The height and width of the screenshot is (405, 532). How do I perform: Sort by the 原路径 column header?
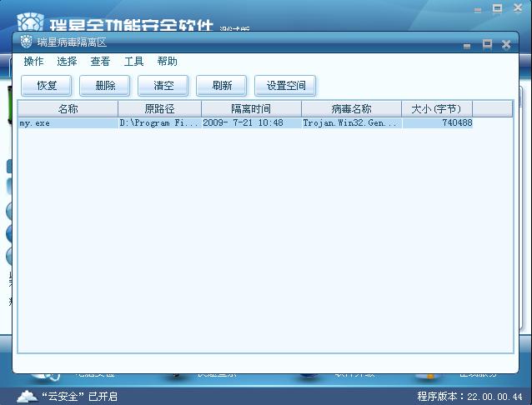pyautogui.click(x=159, y=109)
